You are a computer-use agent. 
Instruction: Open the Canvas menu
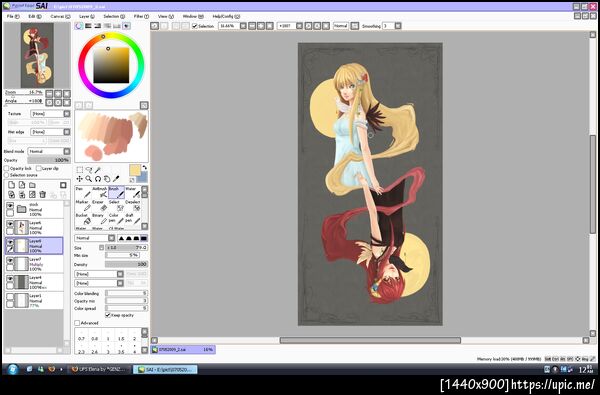[60, 16]
